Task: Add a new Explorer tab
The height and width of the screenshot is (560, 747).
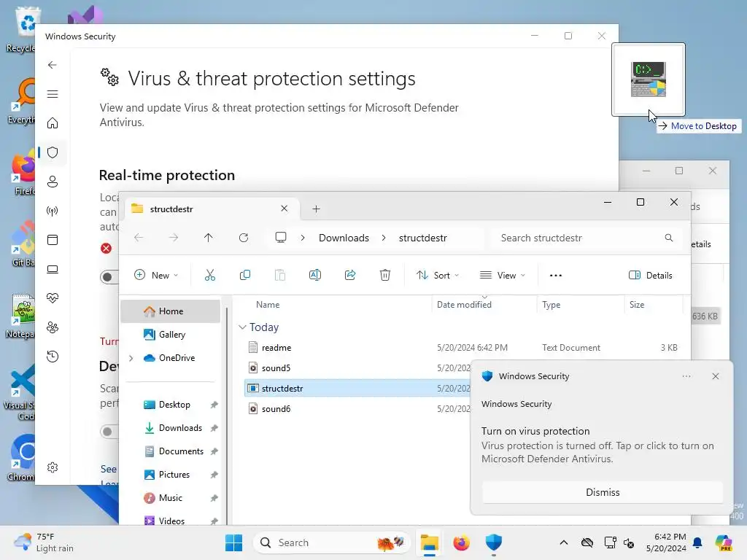Action: (x=316, y=209)
